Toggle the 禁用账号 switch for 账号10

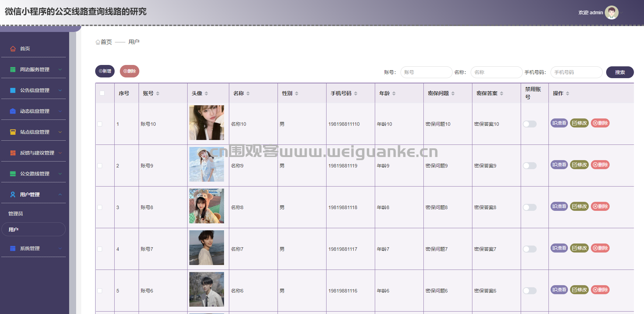(x=530, y=124)
